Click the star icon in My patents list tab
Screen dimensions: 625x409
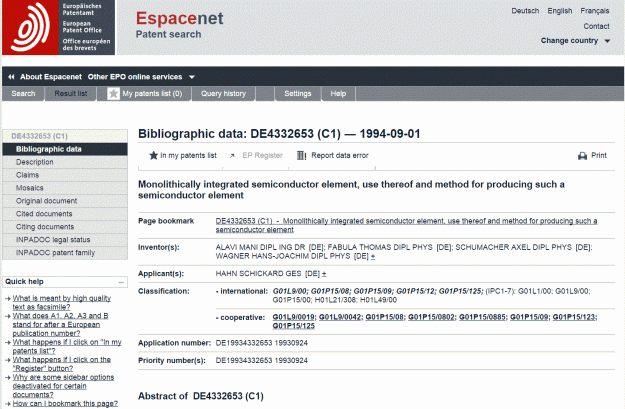point(113,93)
